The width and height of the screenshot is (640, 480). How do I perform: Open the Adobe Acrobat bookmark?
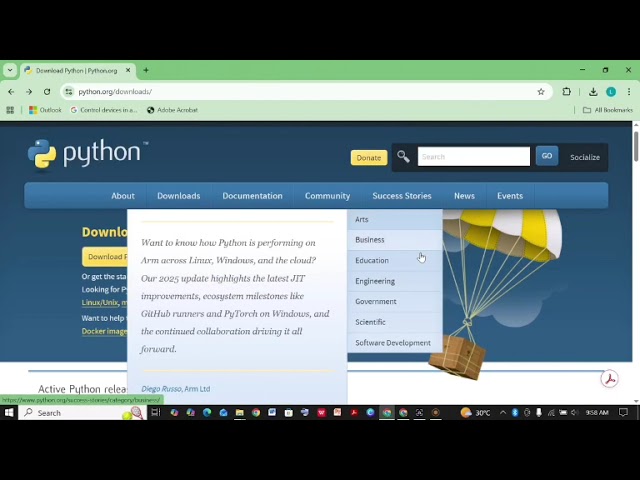click(173, 110)
